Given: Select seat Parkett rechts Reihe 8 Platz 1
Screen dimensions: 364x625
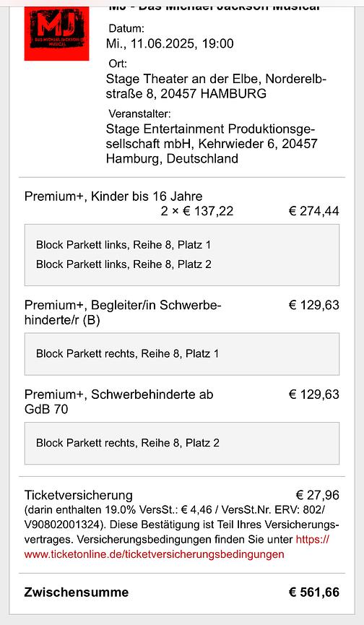Looking at the screenshot, I should [x=127, y=353].
